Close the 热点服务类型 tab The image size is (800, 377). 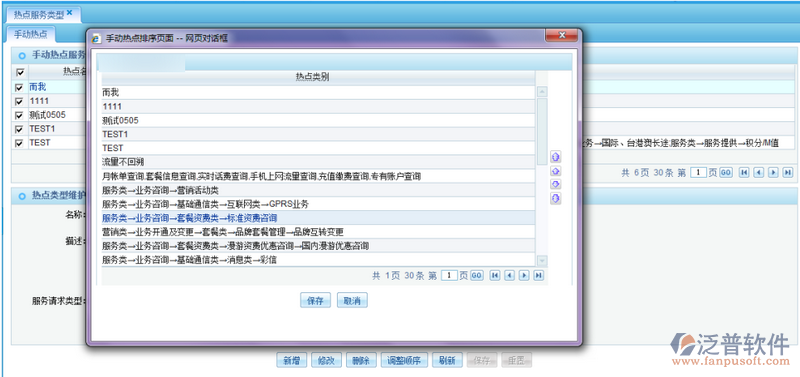pyautogui.click(x=70, y=12)
